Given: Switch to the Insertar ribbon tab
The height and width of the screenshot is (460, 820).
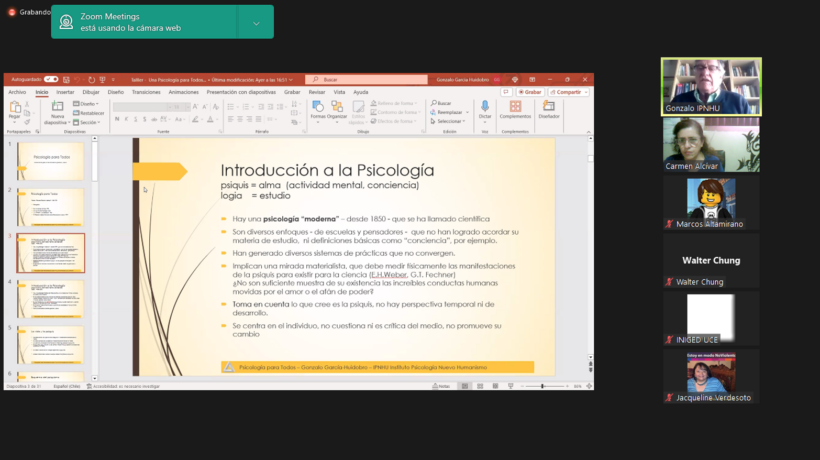Looking at the screenshot, I should 65,91.
